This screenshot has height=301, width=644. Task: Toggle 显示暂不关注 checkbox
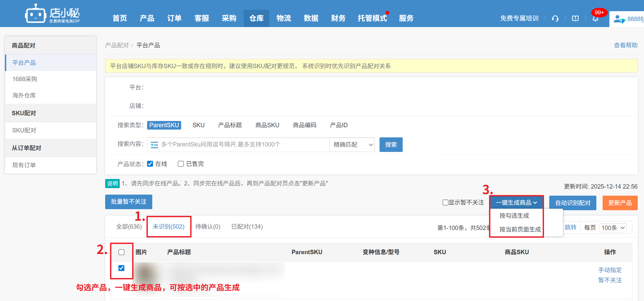(x=445, y=202)
